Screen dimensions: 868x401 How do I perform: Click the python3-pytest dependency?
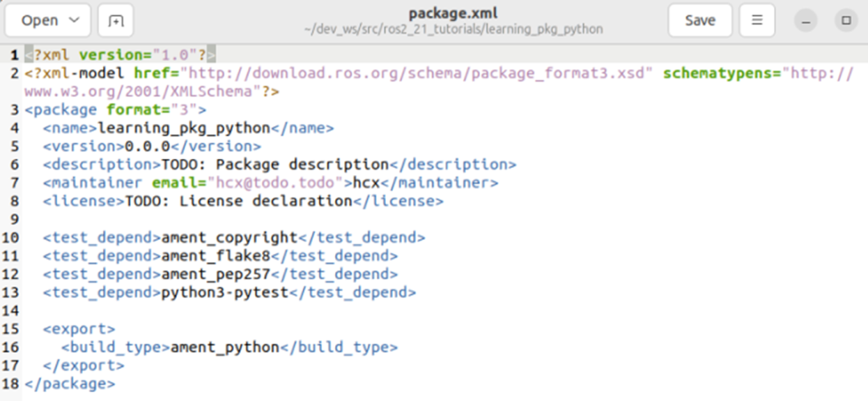tap(225, 293)
